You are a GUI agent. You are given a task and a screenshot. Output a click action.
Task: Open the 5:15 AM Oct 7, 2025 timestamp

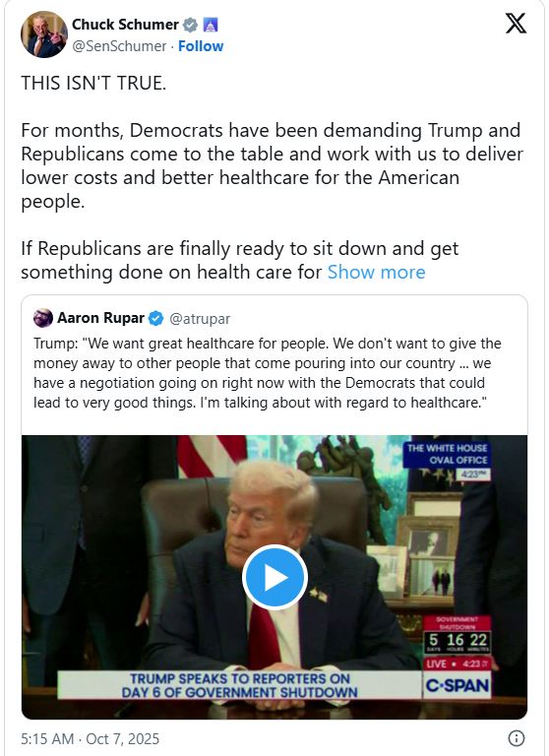coord(91,738)
